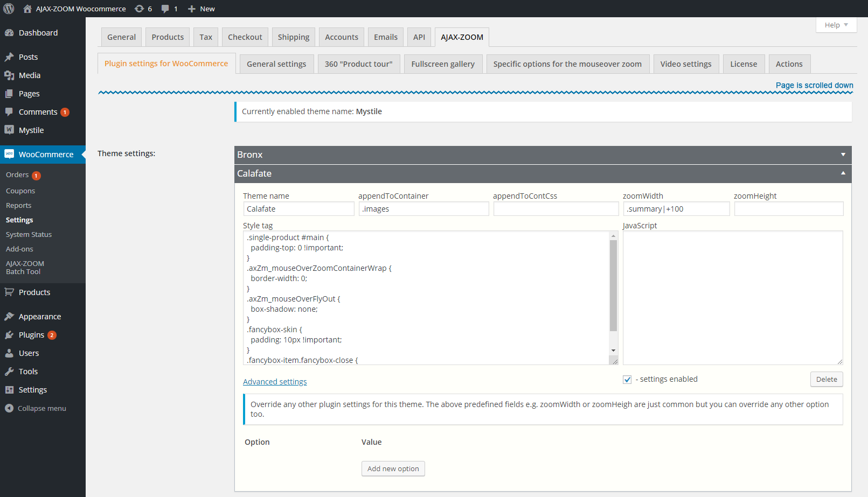Open the Accounts tab
Screen dimensions: 868x497
point(342,37)
